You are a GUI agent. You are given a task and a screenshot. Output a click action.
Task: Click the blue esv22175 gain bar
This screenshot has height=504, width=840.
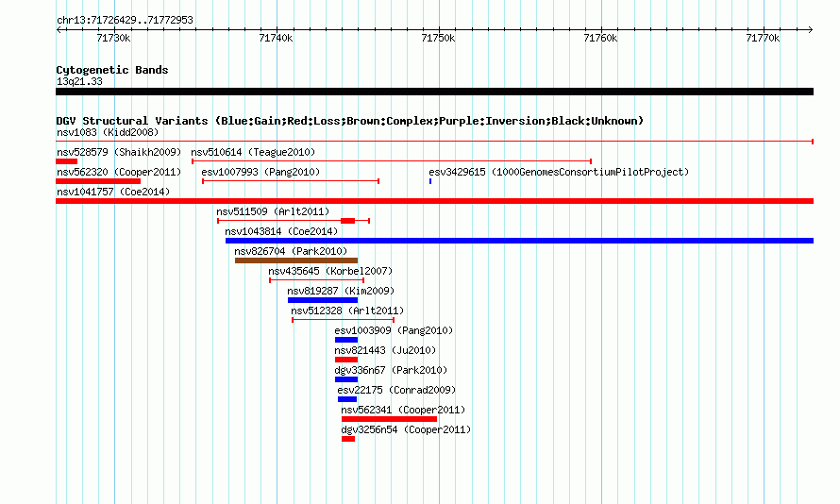point(347,399)
